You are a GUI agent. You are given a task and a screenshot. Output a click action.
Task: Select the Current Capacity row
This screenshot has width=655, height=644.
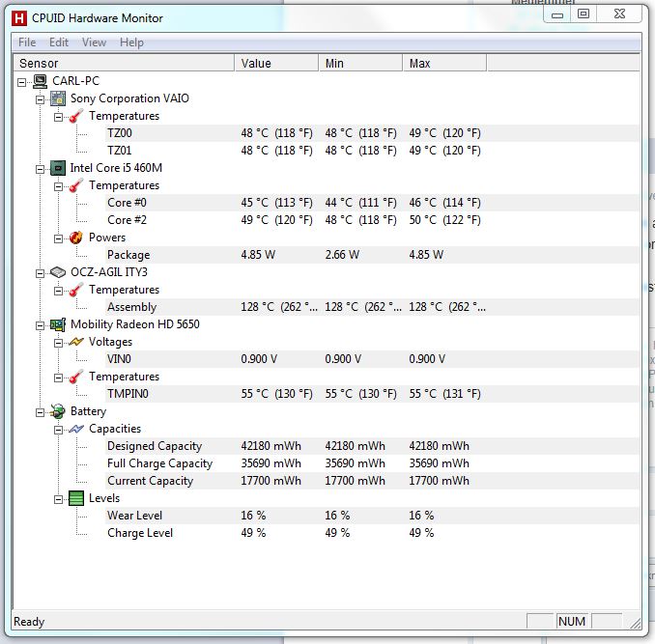pyautogui.click(x=372, y=481)
